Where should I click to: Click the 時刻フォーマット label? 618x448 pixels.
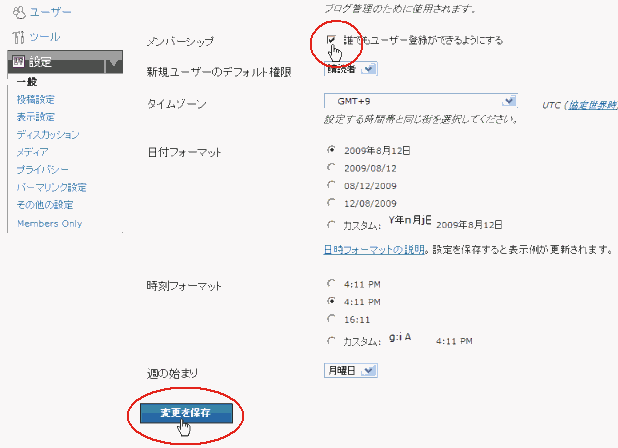[184, 286]
